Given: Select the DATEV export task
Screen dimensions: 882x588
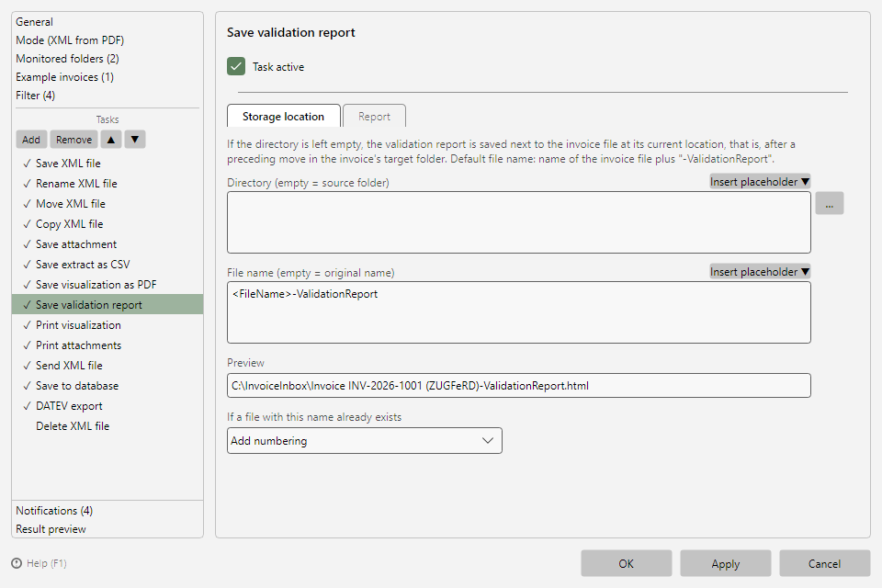Looking at the screenshot, I should coord(107,406).
